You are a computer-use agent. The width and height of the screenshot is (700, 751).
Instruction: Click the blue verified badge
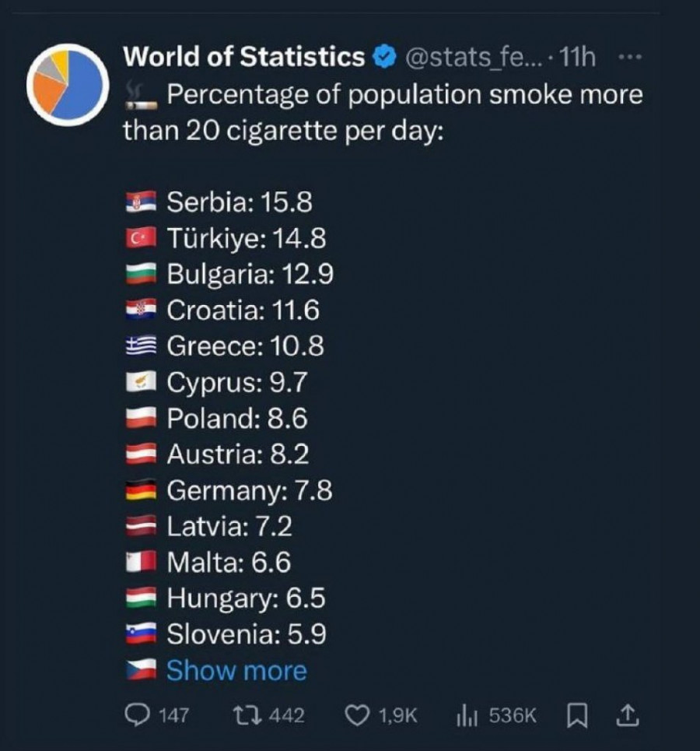pos(383,57)
